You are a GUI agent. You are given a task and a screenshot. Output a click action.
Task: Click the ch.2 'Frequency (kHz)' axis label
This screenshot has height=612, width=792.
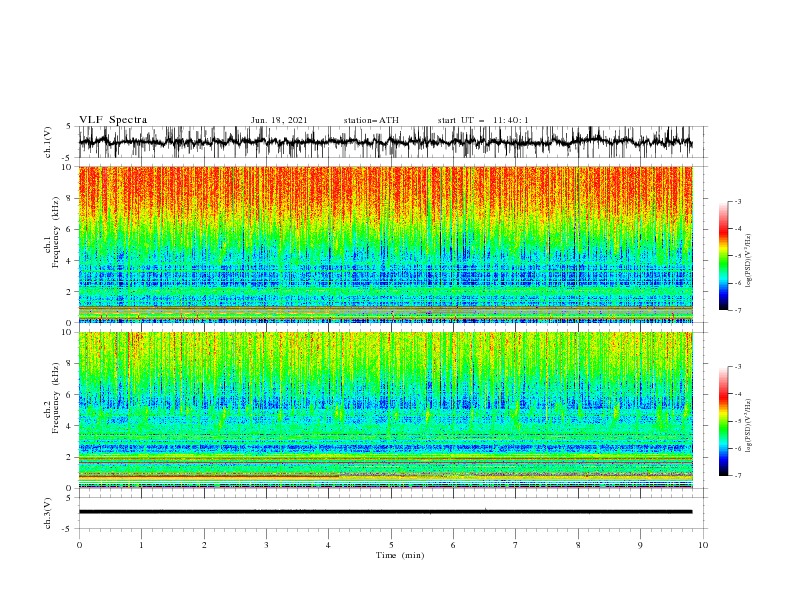56,398
